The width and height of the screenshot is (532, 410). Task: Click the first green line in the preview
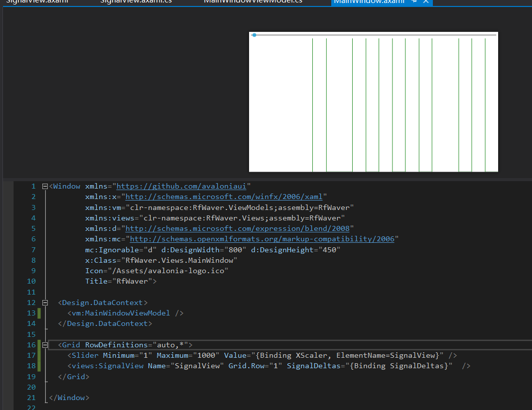[312, 104]
